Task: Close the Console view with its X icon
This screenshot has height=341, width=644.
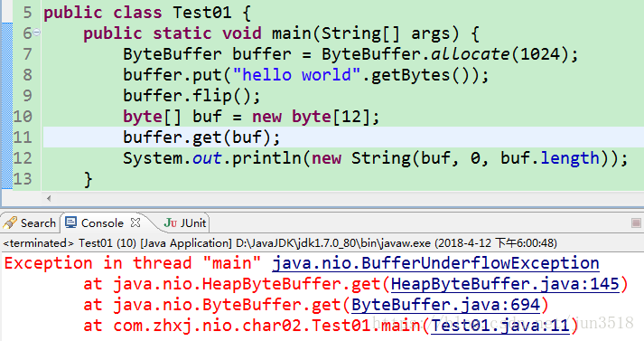Action: click(x=135, y=223)
